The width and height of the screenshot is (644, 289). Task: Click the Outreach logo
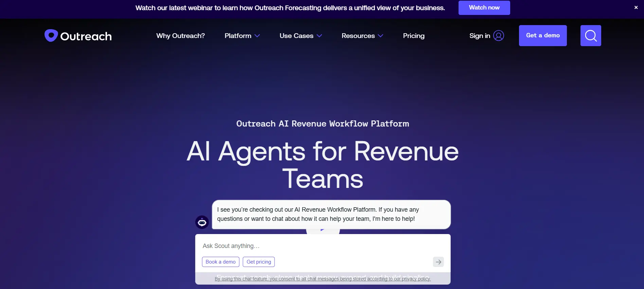pos(78,36)
